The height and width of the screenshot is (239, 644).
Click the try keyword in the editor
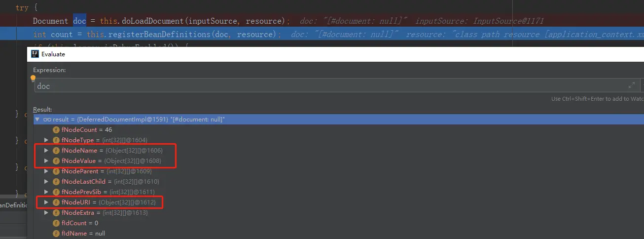tap(22, 7)
